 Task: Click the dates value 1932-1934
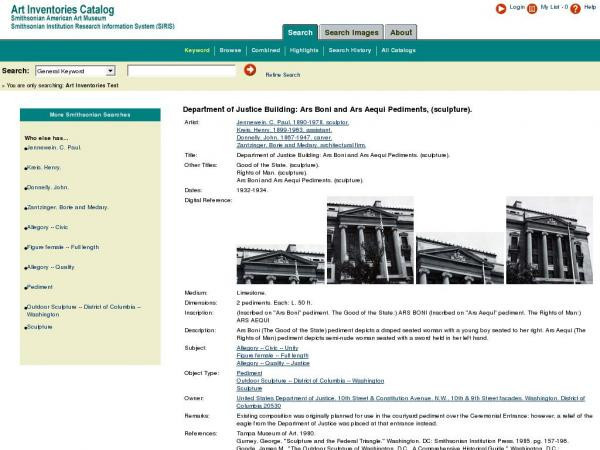pos(251,190)
